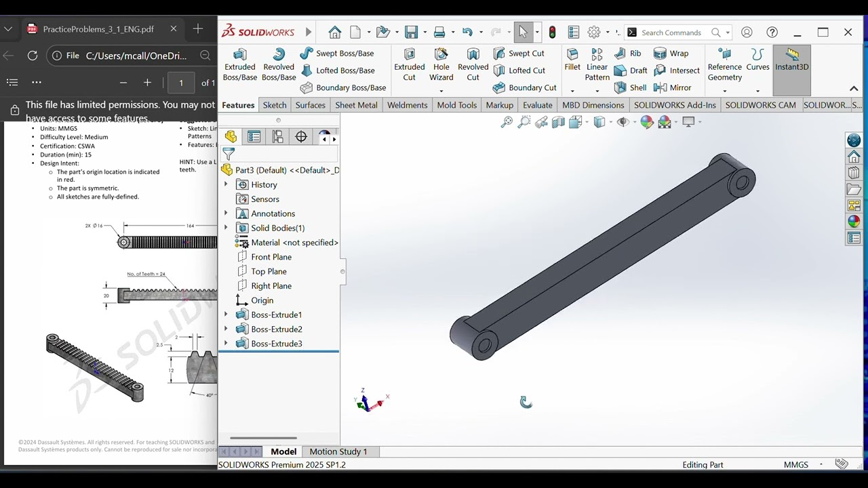Viewport: 868px width, 488px height.
Task: Expand the Solid Bodies(1) node
Action: pyautogui.click(x=226, y=228)
